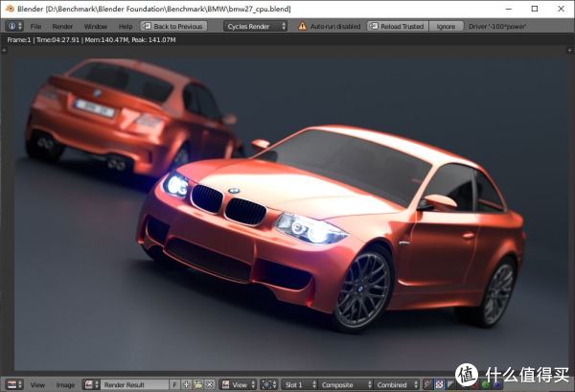Maximize the Blender window
This screenshot has height=392, width=575.
point(535,9)
